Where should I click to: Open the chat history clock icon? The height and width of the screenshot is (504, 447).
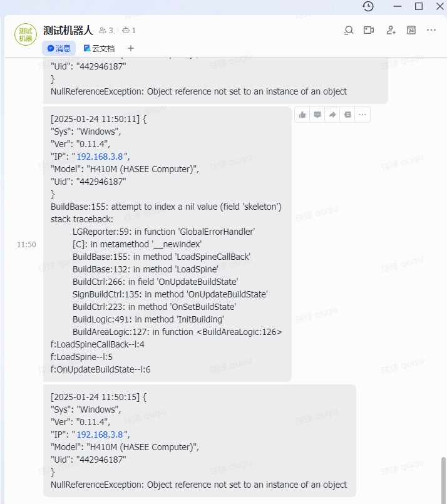368,6
